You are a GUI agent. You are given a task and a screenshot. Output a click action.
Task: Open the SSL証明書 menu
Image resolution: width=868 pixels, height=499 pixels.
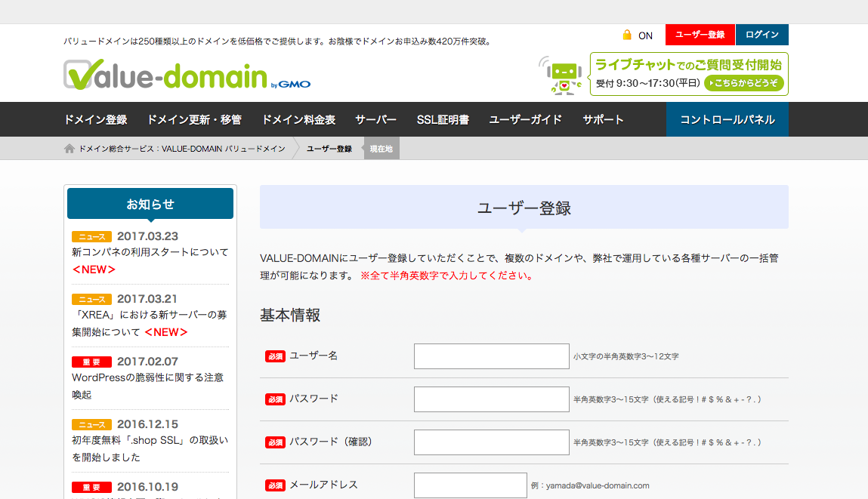pyautogui.click(x=443, y=119)
